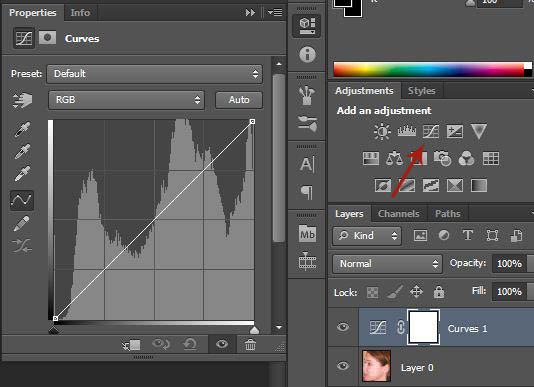534x387 pixels.
Task: Switch to the Styles tab
Action: [422, 91]
